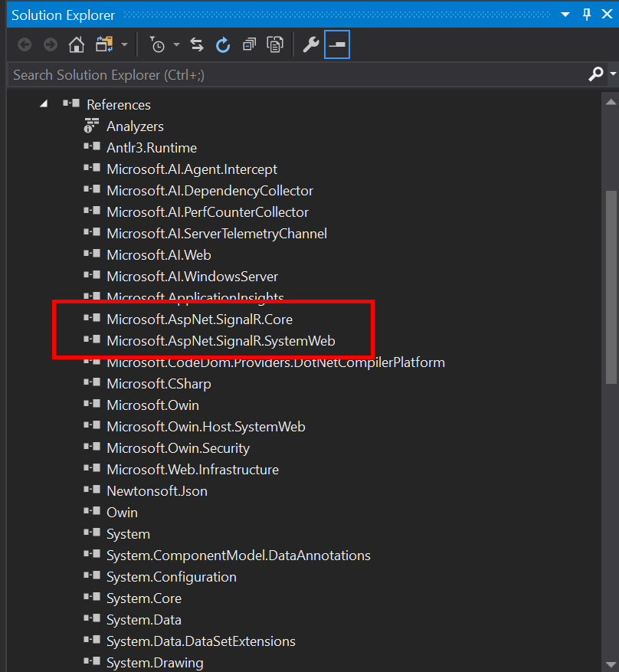Select Microsoft.AI.Web reference
This screenshot has width=619, height=672.
159,255
